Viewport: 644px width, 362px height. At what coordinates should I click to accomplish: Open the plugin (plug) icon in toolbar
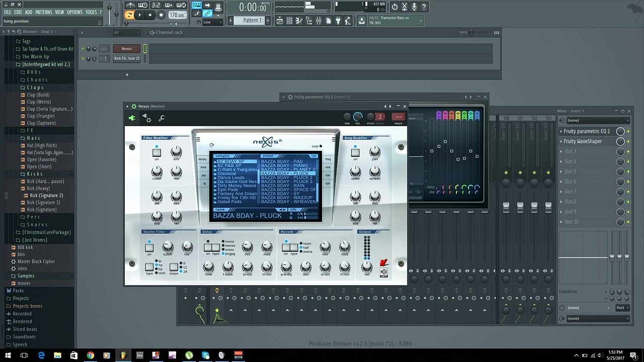tap(338, 21)
